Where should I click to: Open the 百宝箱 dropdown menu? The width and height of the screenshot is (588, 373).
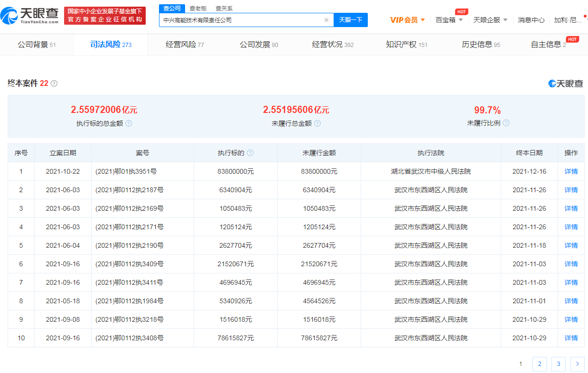(449, 20)
